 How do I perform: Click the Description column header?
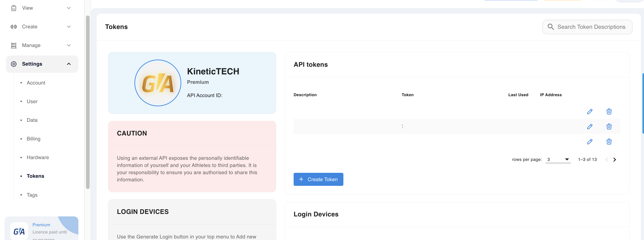pos(305,95)
